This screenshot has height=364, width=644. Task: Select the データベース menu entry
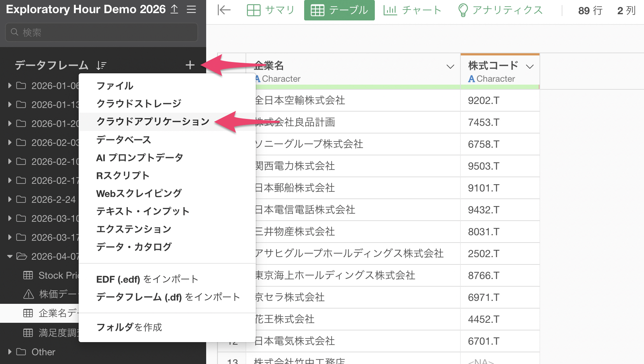click(123, 140)
